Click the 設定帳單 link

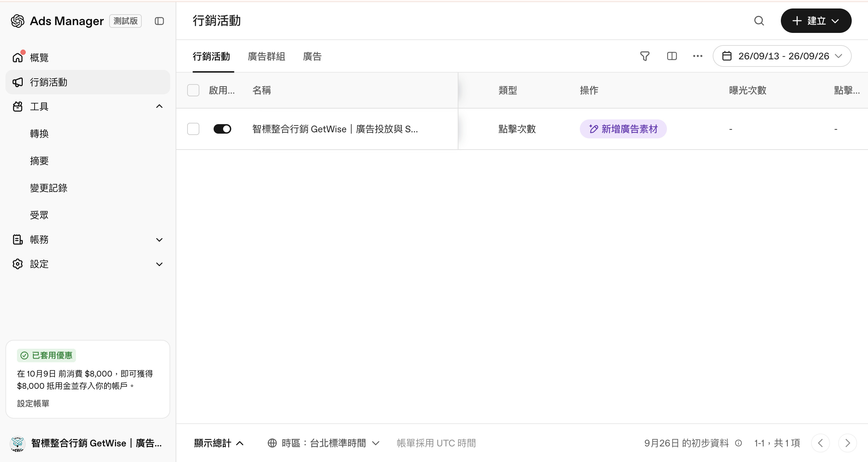[x=33, y=404]
